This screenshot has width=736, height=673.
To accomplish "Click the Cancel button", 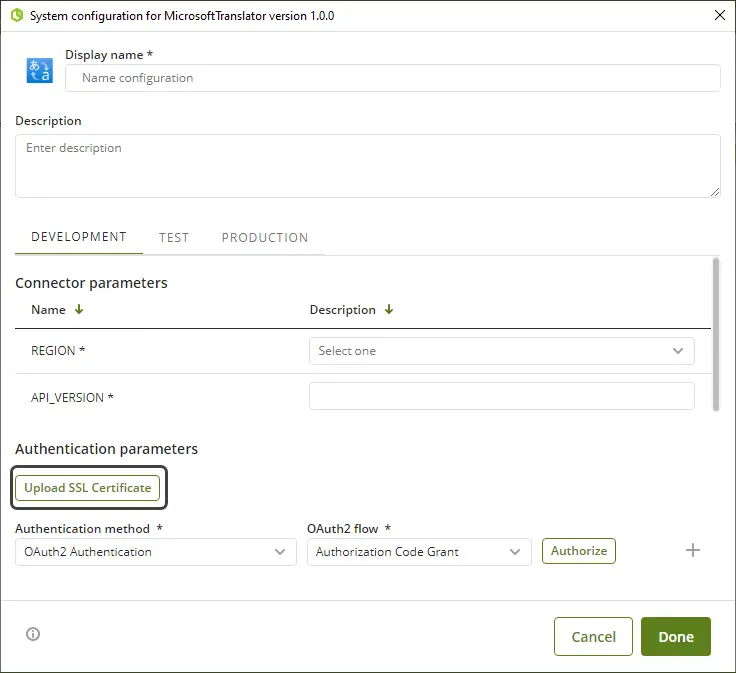I will coord(593,636).
